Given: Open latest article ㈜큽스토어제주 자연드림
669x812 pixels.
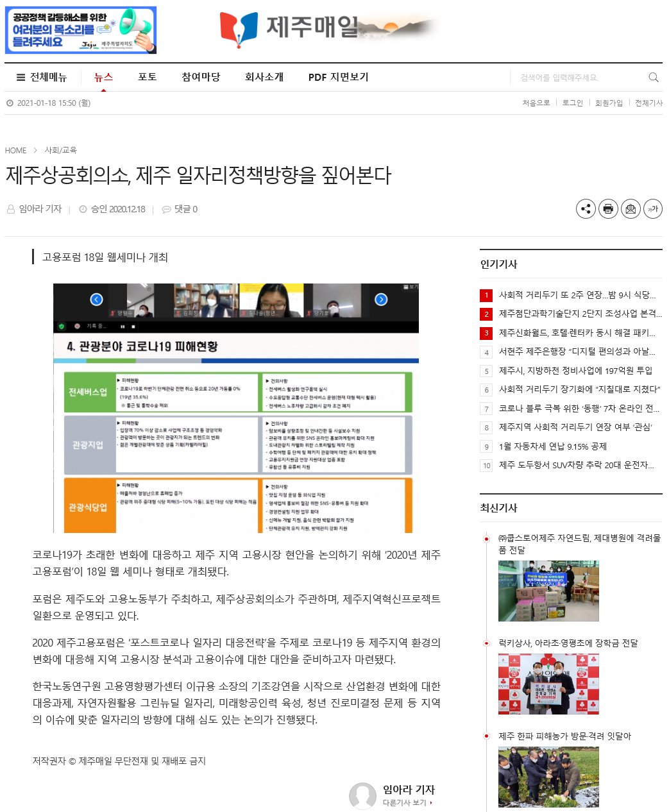Looking at the screenshot, I should 580,544.
